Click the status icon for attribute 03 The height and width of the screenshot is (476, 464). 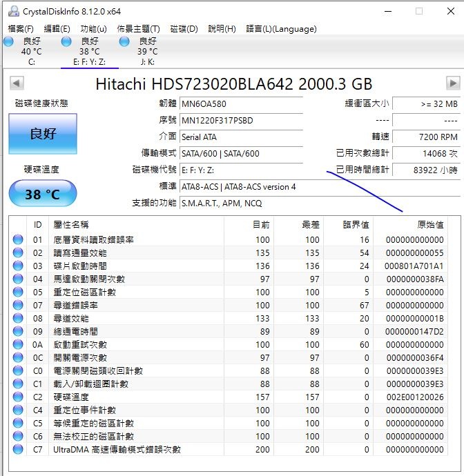[18, 266]
